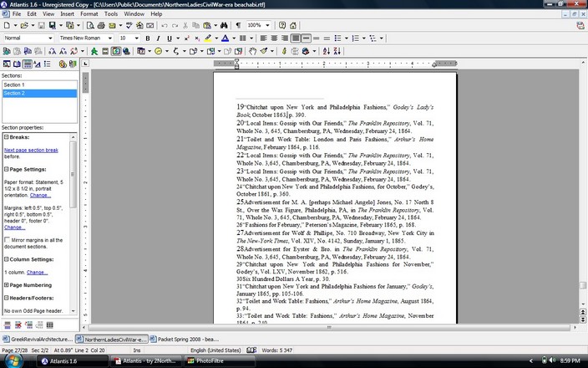Switch to Packet Spring 2008 document tab
The image size is (588, 368).
185,339
